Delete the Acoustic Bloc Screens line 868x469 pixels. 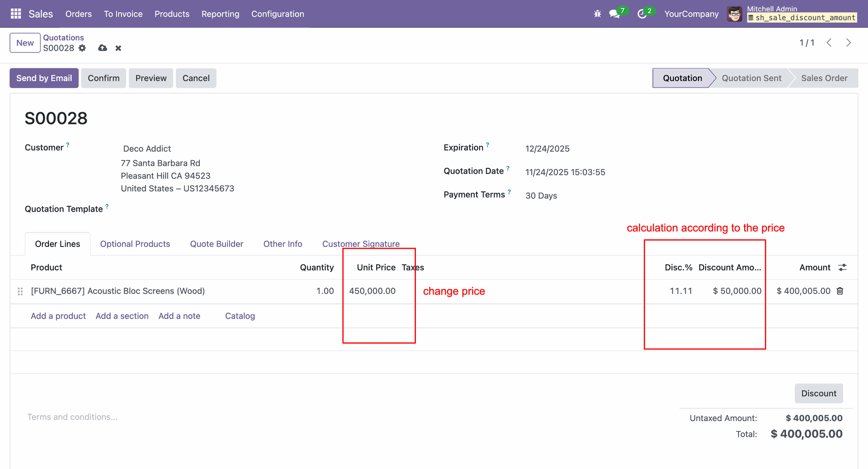coord(840,291)
